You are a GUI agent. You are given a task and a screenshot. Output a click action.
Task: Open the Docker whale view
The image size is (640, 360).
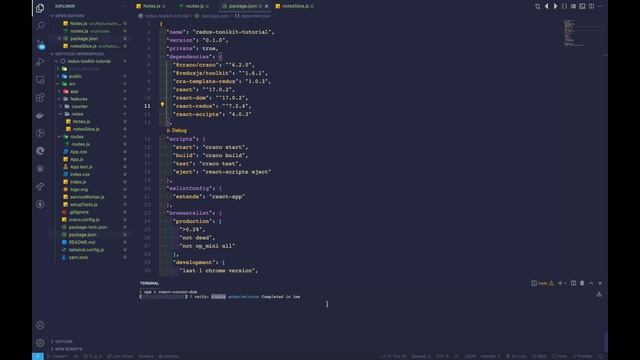(40, 116)
